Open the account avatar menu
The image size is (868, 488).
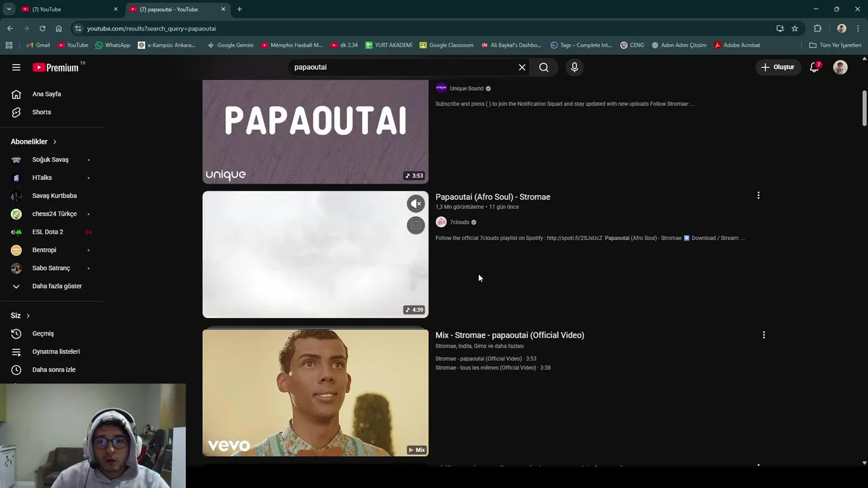840,67
